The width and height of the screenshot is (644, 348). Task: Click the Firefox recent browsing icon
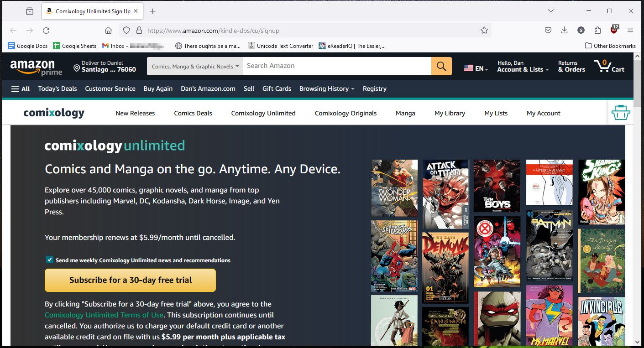pyautogui.click(x=30, y=11)
